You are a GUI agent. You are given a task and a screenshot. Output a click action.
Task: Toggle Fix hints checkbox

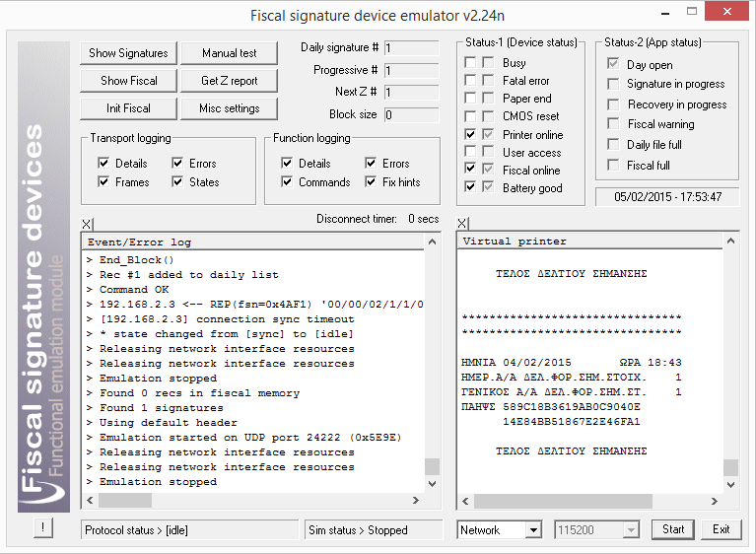click(x=371, y=181)
